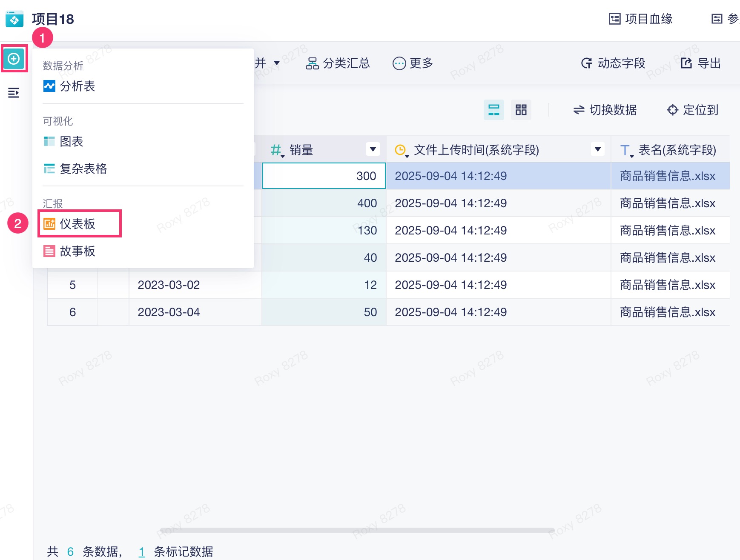Click the project logo icon beside 项目18

tap(14, 19)
